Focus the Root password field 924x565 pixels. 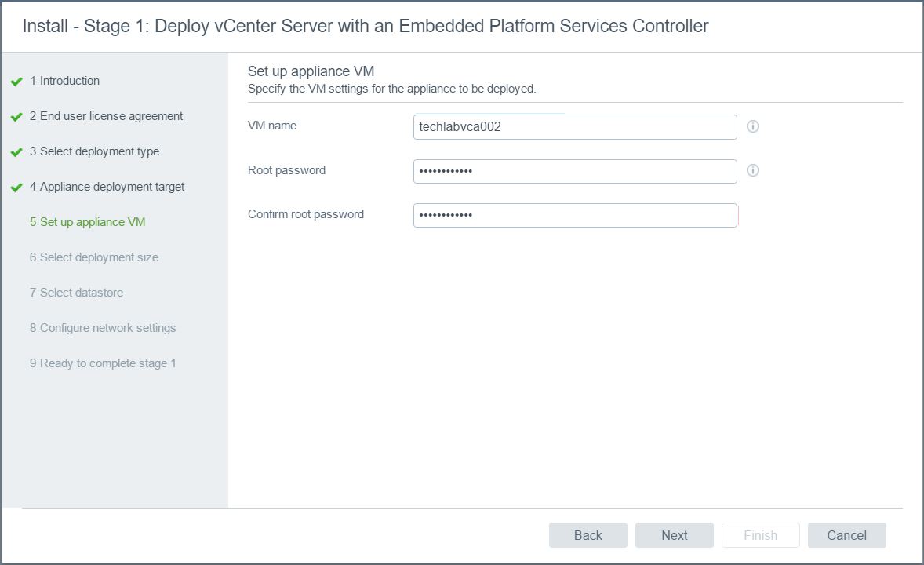click(x=574, y=171)
